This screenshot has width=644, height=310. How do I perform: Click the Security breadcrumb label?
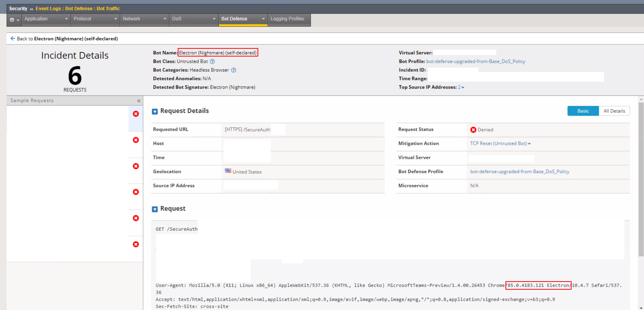pos(18,8)
